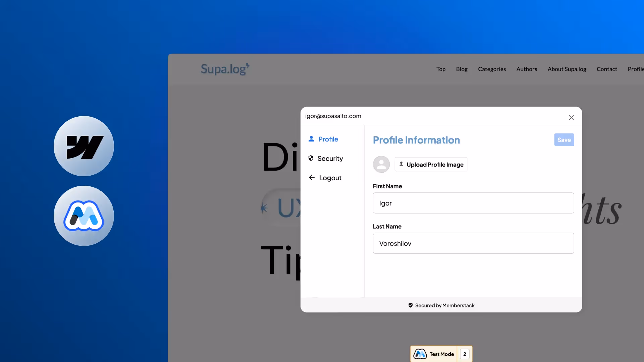Click Upload Profile Image button
Screen dimensions: 644x362
[431, 164]
